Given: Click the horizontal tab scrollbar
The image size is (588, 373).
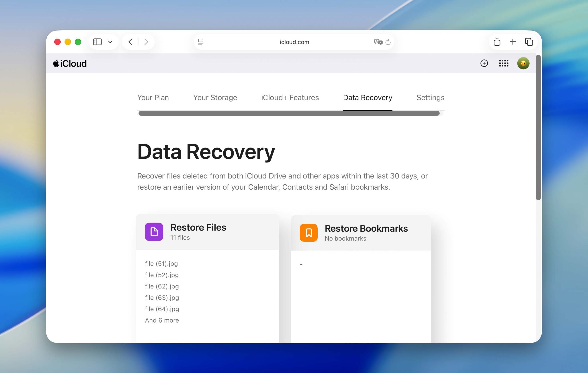Looking at the screenshot, I should tap(289, 113).
